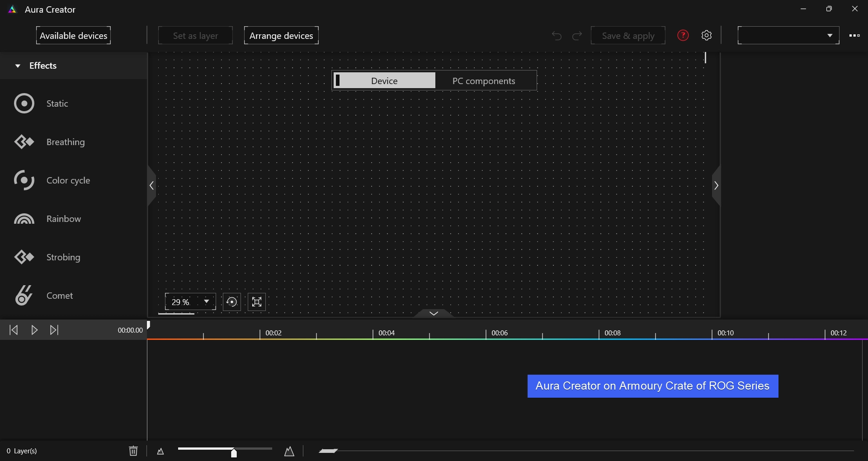Select the Breathing effect icon
Screen dimensions: 868x461
point(24,142)
